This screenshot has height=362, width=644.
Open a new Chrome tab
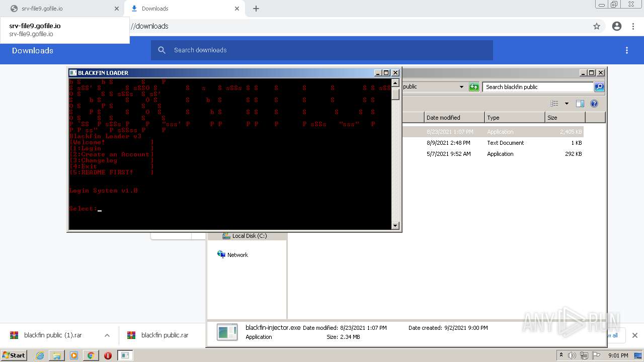[256, 9]
